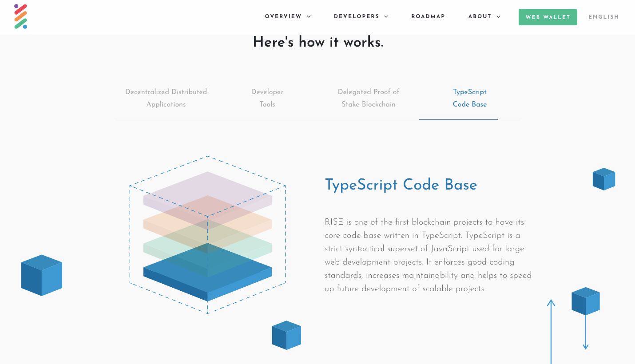This screenshot has width=635, height=364.
Task: Go to the Roadmap page
Action: click(428, 16)
